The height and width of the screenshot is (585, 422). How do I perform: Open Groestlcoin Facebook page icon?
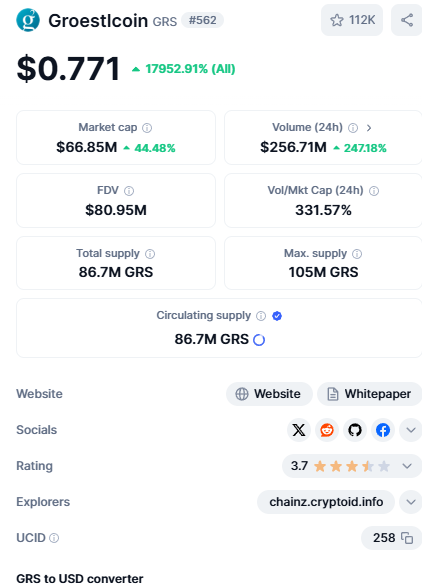[383, 430]
